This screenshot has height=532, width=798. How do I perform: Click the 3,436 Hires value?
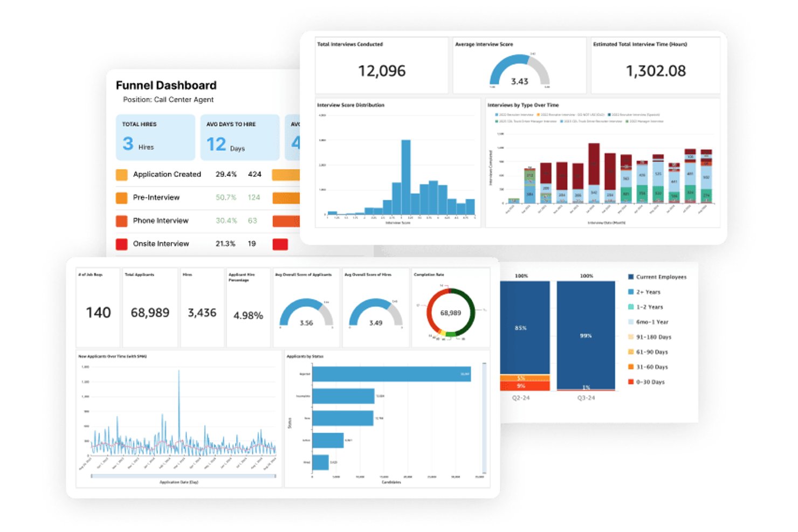(202, 313)
